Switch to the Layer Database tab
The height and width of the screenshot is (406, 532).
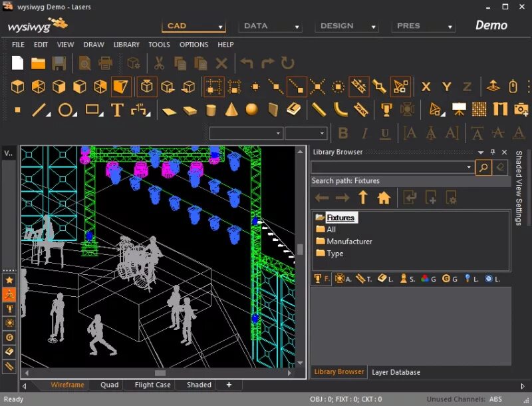click(x=396, y=372)
